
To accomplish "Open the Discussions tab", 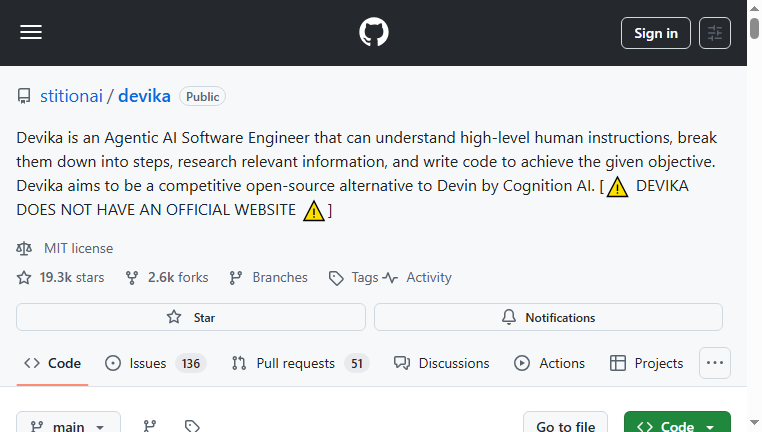I will (441, 363).
